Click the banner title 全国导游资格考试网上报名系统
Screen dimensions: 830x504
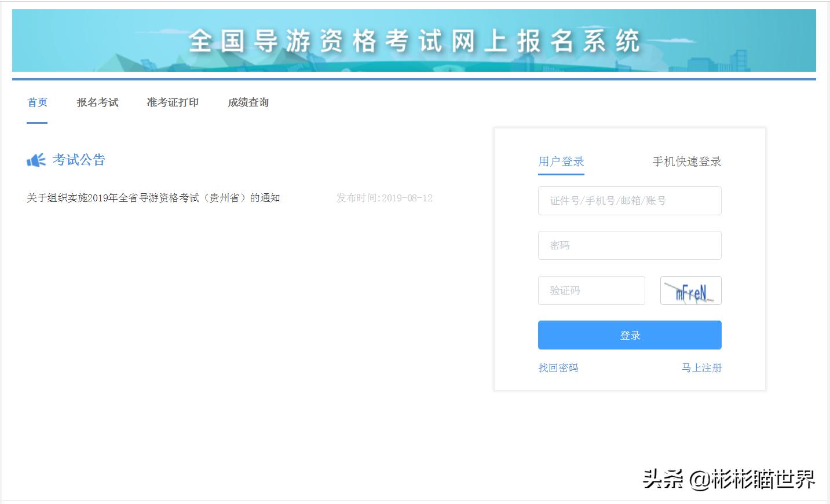click(415, 41)
